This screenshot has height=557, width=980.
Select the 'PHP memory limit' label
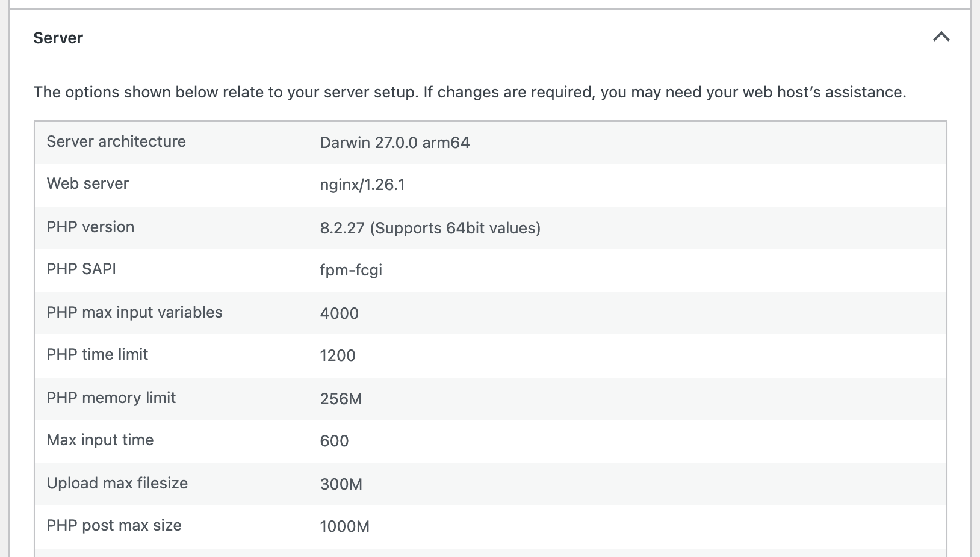tap(111, 398)
